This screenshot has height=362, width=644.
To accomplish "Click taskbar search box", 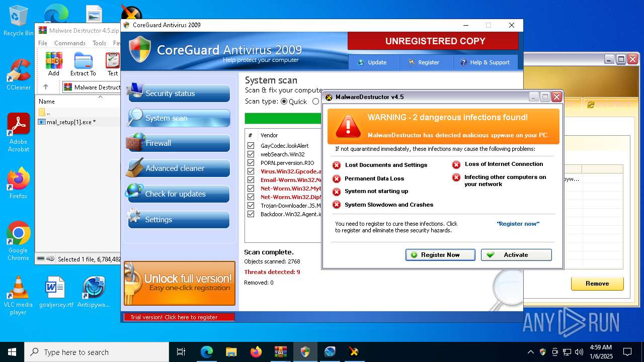I will 97,352.
